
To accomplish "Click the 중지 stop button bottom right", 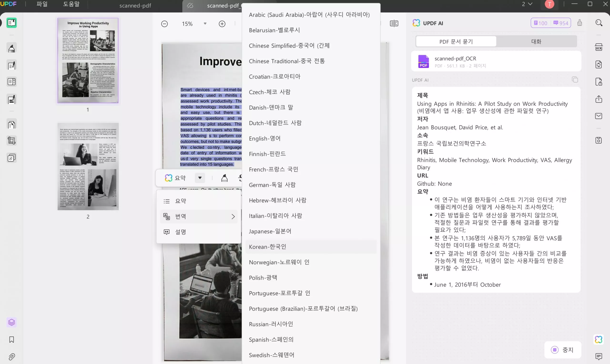I will click(x=563, y=350).
